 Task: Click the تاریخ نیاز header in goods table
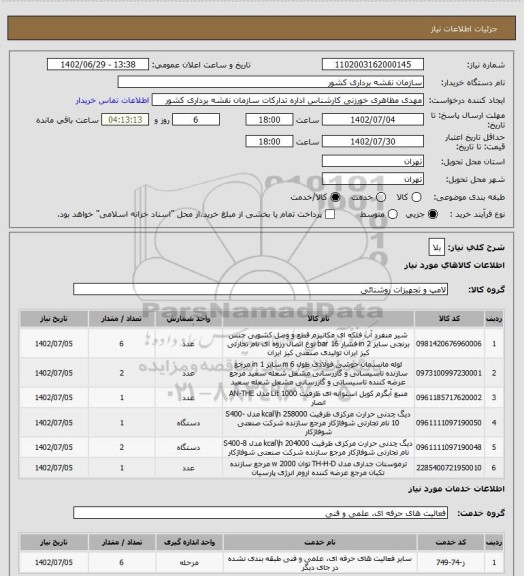point(54,318)
